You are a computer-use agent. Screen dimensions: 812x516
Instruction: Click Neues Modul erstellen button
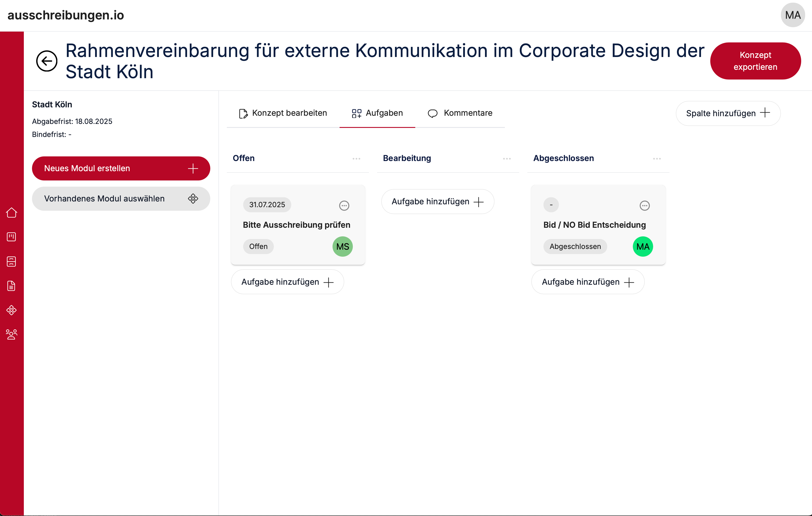121,168
